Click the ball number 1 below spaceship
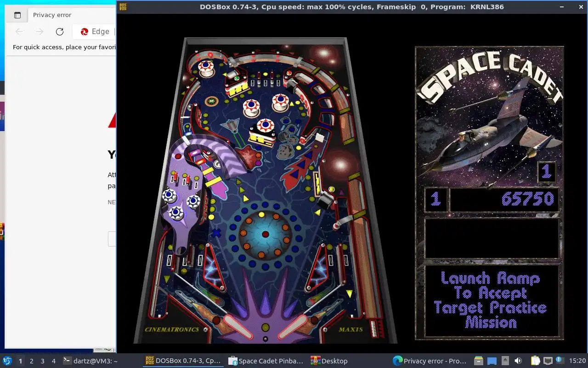 tap(546, 172)
